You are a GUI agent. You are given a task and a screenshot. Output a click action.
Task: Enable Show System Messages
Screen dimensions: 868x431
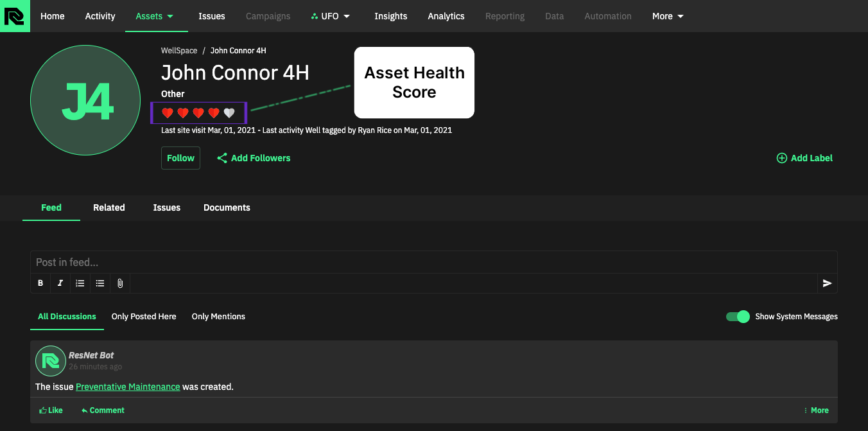pos(737,316)
